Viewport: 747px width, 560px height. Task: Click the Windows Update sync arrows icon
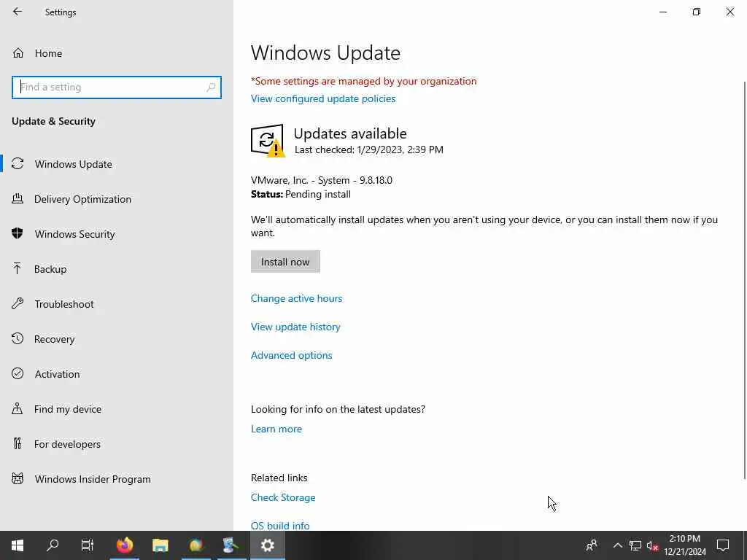(18, 164)
